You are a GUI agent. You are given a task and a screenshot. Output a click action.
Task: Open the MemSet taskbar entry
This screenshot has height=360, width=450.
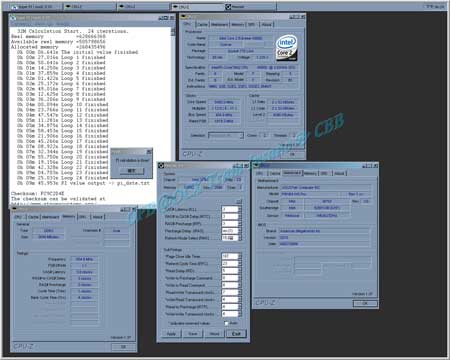click(250, 7)
